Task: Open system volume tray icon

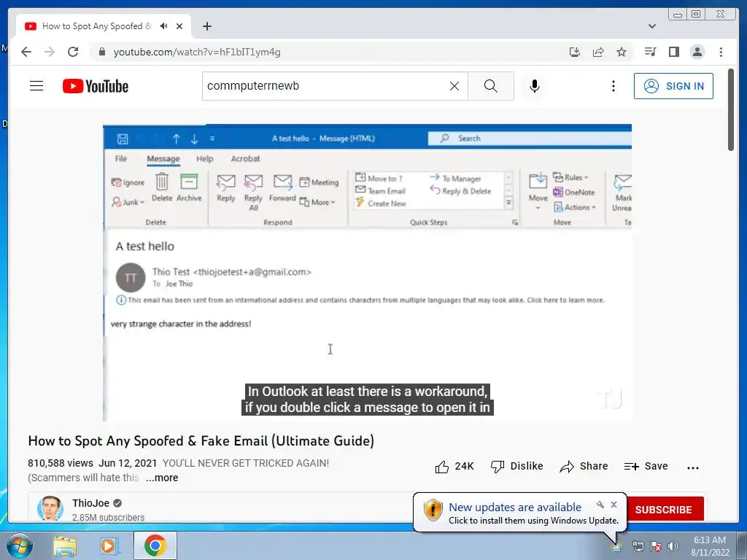Action: point(673,546)
